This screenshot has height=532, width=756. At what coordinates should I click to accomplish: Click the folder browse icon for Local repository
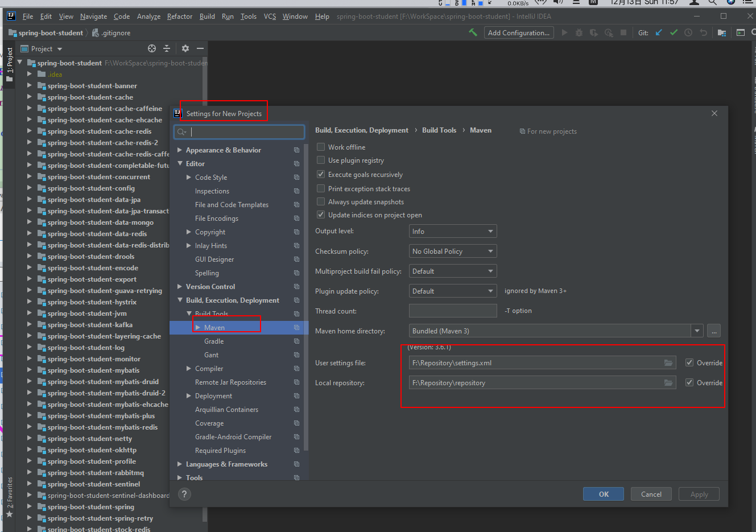[668, 382]
